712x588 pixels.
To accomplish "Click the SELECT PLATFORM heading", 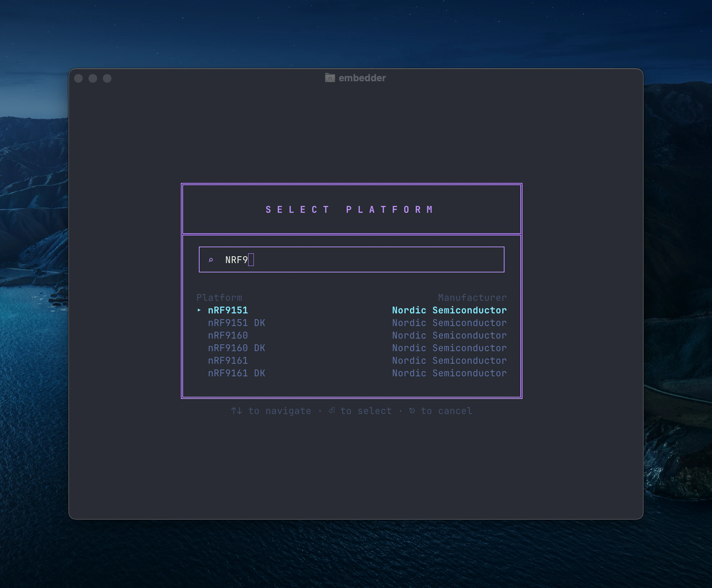I will click(351, 210).
